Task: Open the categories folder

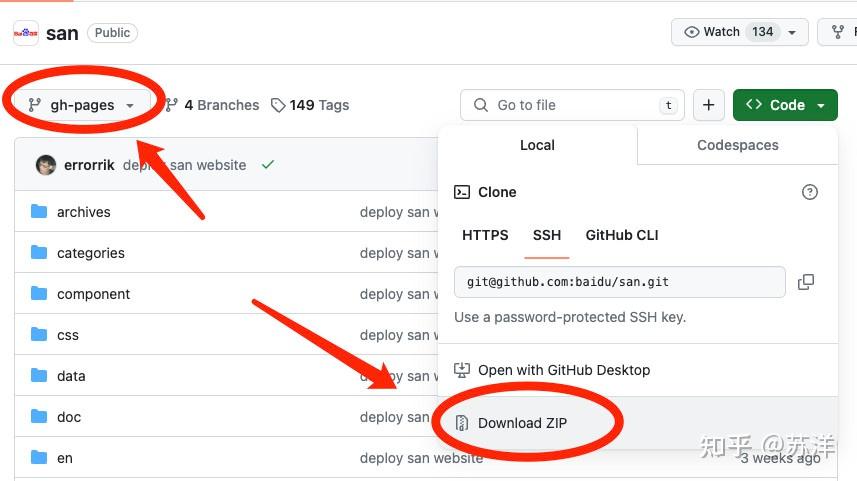Action: [x=91, y=253]
